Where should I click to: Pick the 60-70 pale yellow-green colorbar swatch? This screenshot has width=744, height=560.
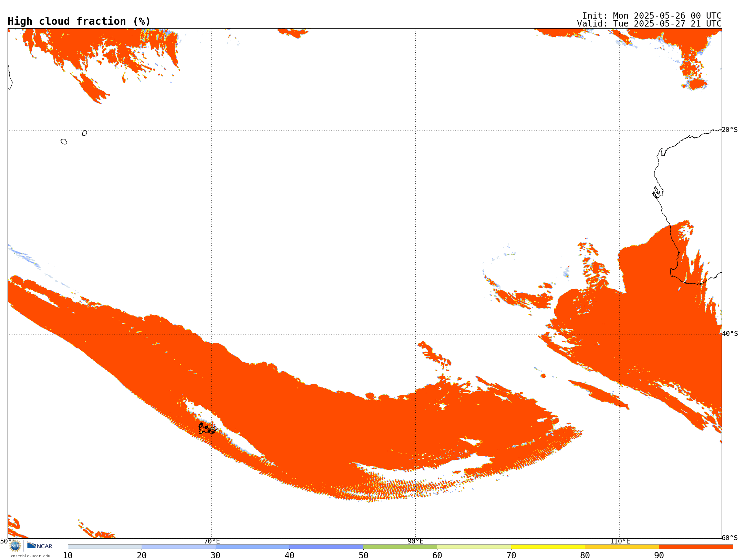tap(474, 547)
